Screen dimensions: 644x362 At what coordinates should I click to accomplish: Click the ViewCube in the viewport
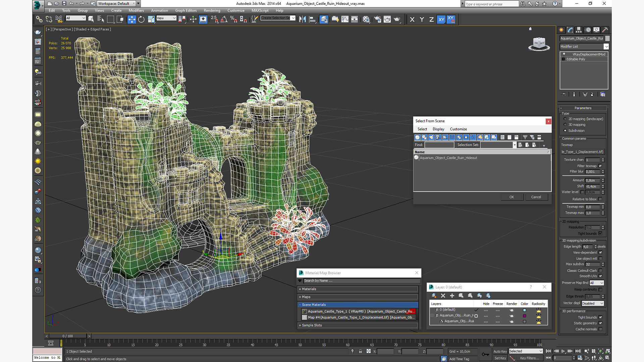(x=539, y=44)
